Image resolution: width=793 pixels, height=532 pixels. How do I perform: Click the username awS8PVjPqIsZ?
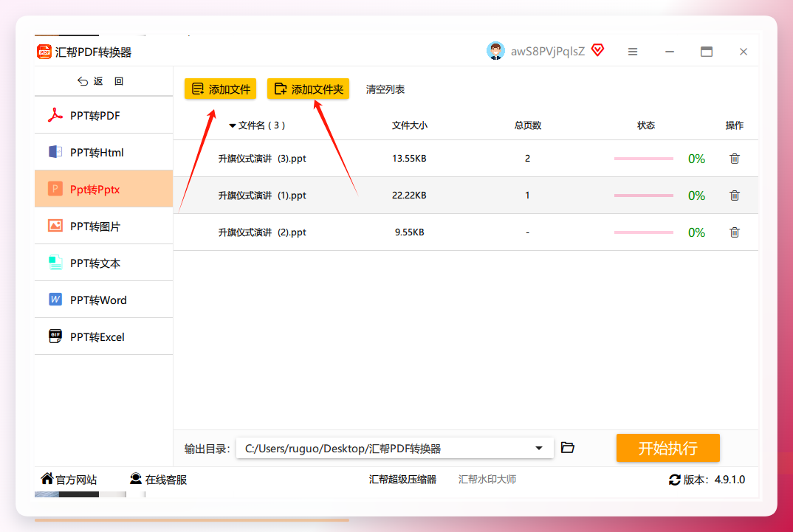[548, 52]
